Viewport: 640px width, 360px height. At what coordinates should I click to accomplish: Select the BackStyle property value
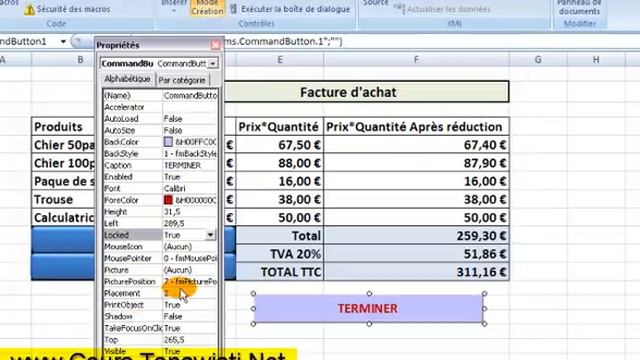pos(190,153)
